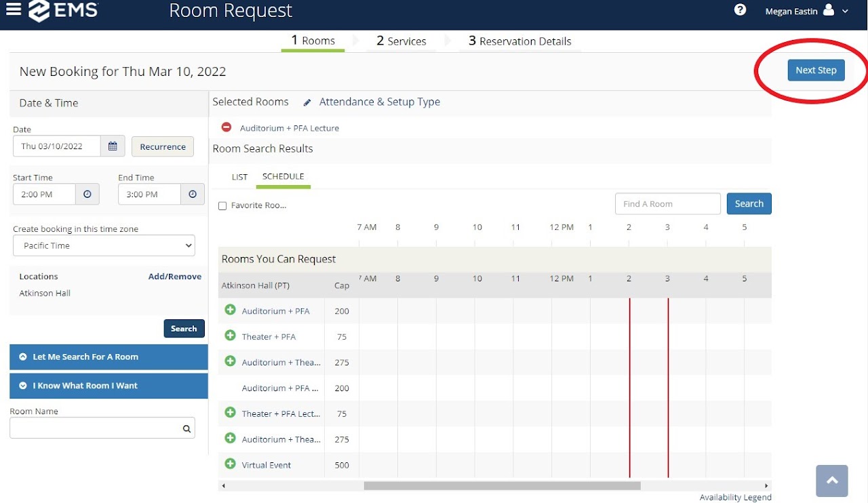Viewport: 868px width, 503px height.
Task: Open the Auditorium + PFA Lecture selected room link
Action: click(x=290, y=128)
